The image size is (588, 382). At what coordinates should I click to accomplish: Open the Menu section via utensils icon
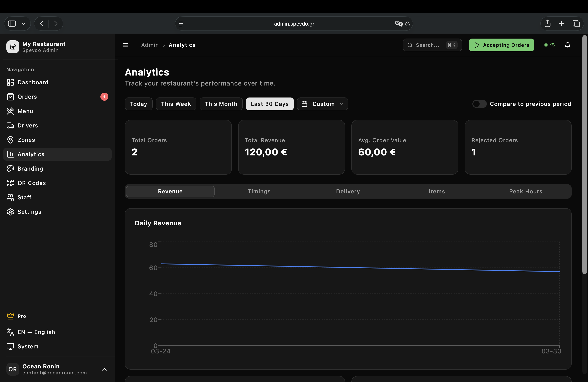pos(10,111)
